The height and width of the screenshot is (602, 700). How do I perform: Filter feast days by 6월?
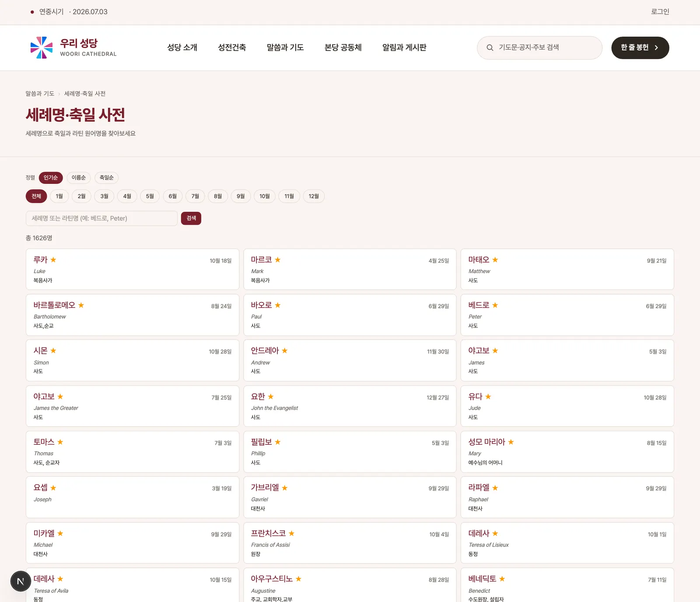173,196
